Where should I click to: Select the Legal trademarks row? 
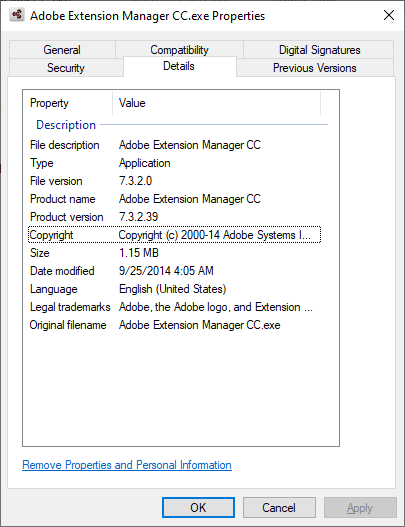(174, 307)
